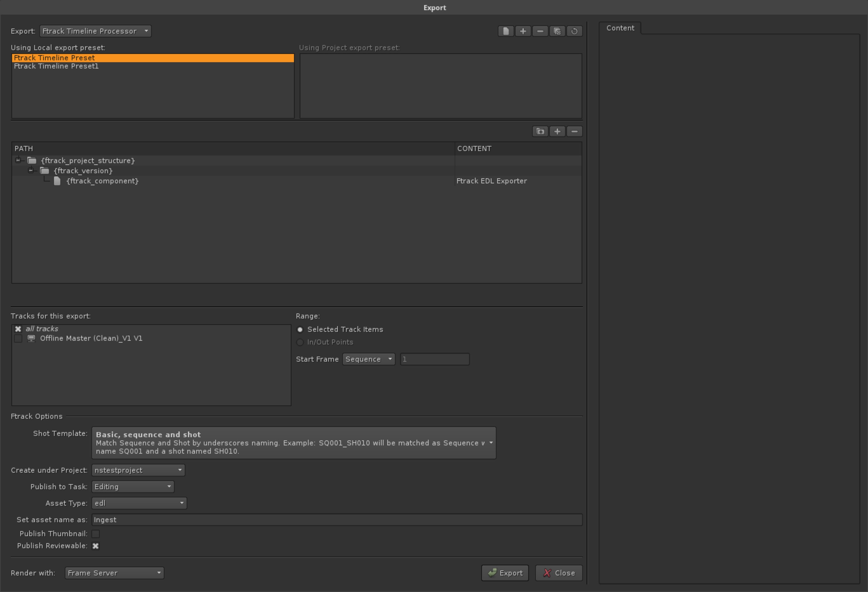The image size is (868, 592).
Task: Open the Export processor dropdown
Action: click(x=95, y=31)
